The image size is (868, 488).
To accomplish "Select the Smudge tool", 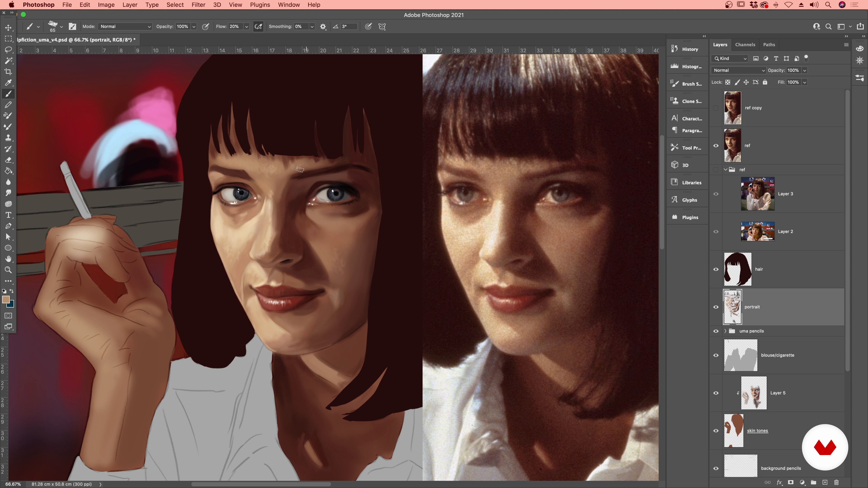I will coord(8,193).
